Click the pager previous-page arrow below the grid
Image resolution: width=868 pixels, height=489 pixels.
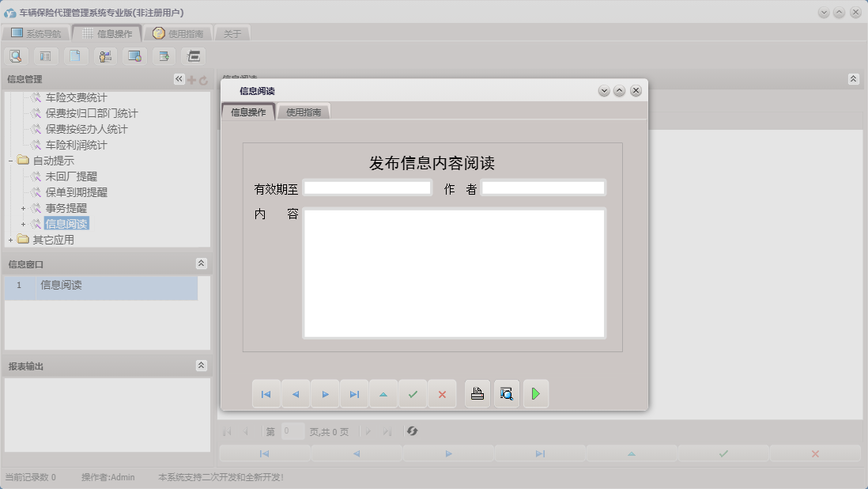coord(246,431)
